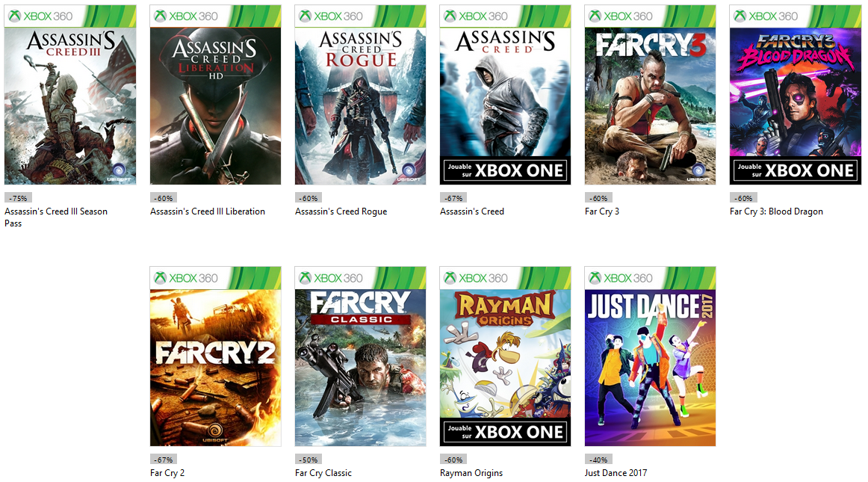Click the original Assassin's Creed cover image
Image resolution: width=868 pixels, height=482 pixels.
pos(506,95)
